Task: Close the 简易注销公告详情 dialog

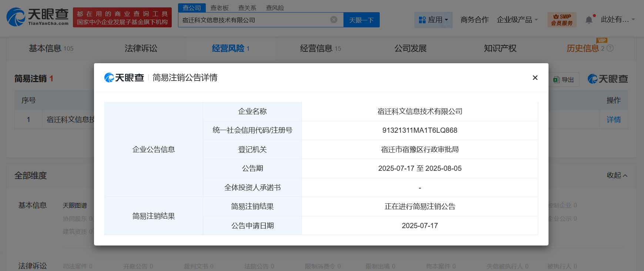Action: coord(535,78)
